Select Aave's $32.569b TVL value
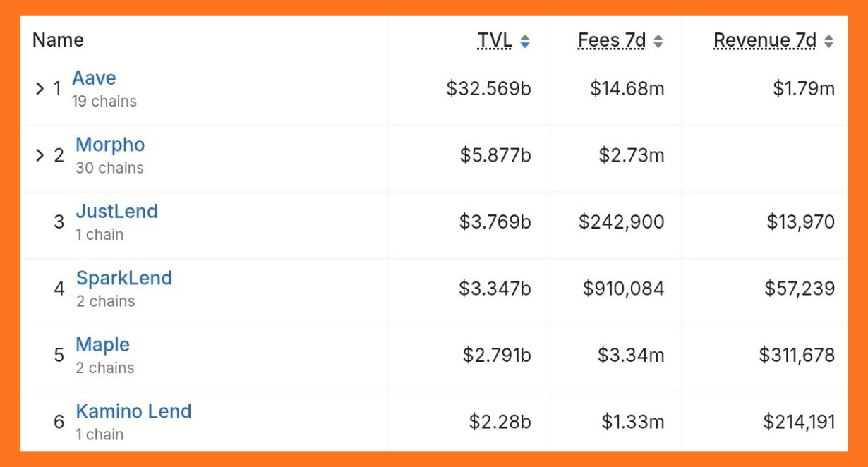868x467 pixels. pyautogui.click(x=488, y=88)
